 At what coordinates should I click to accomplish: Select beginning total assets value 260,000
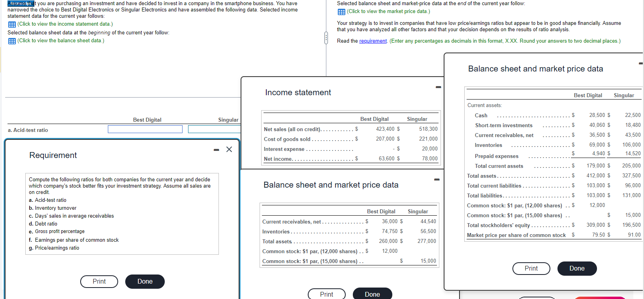tap(388, 241)
